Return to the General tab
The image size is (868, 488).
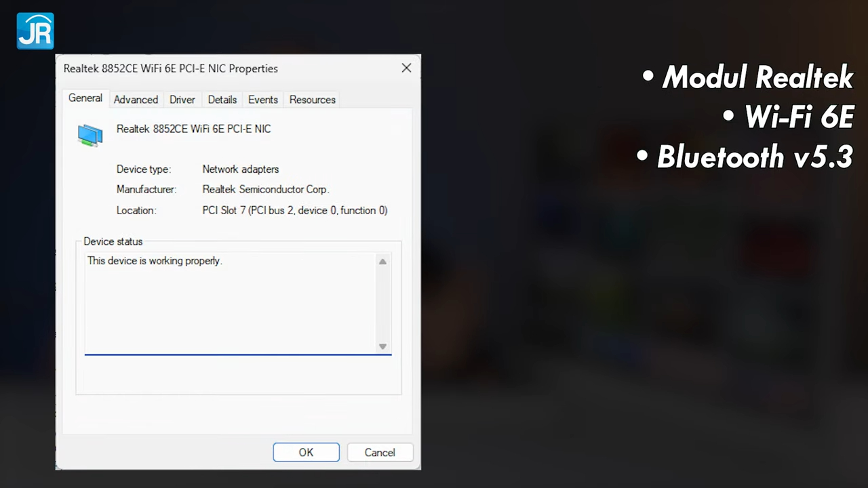[85, 98]
